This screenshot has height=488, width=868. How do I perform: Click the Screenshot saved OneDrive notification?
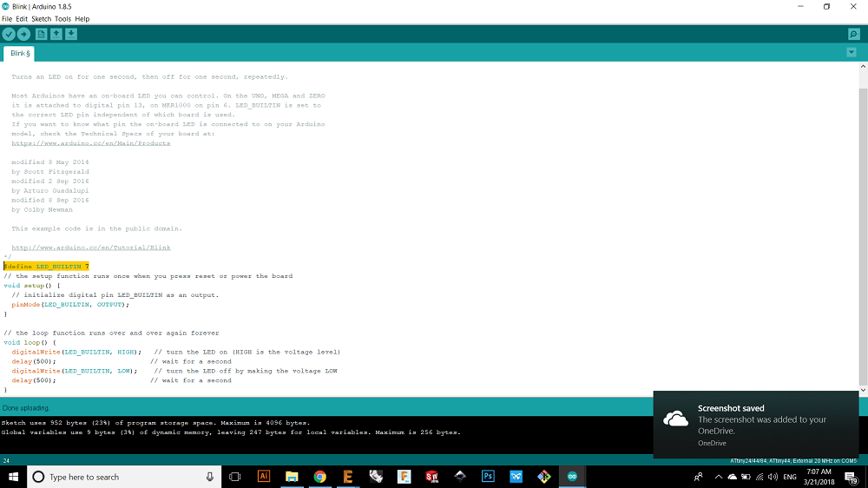(756, 425)
